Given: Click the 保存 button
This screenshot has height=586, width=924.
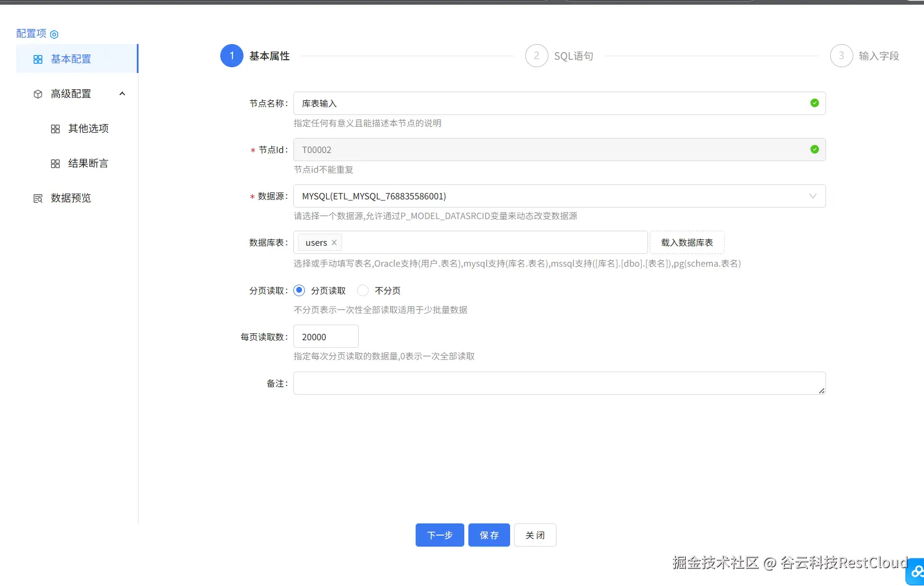Looking at the screenshot, I should pyautogui.click(x=489, y=535).
